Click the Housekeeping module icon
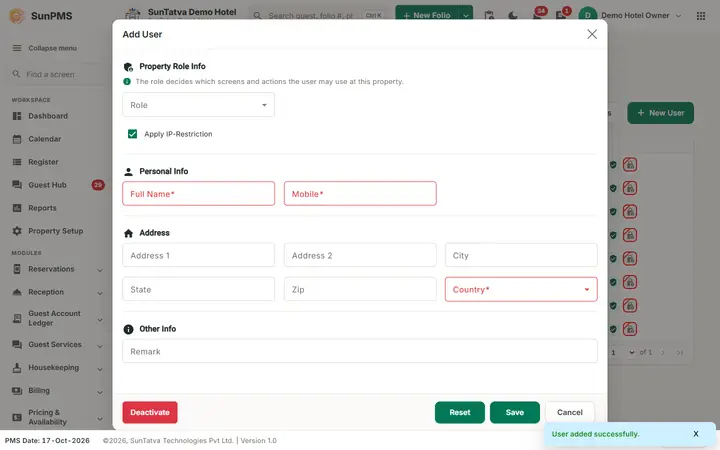The image size is (720, 450). (x=17, y=368)
